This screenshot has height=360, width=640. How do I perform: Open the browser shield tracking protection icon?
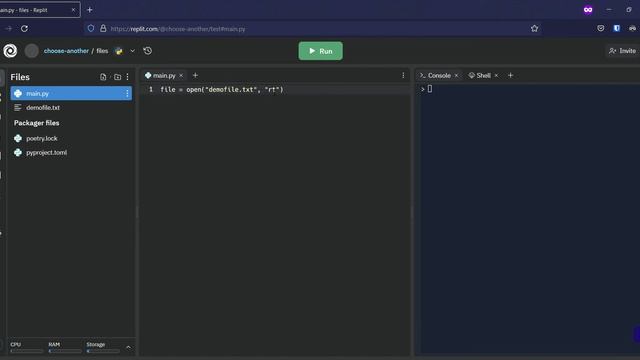tap(91, 28)
